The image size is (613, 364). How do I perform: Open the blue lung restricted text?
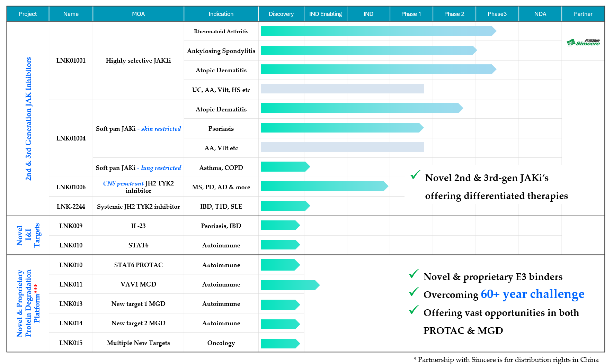point(161,168)
